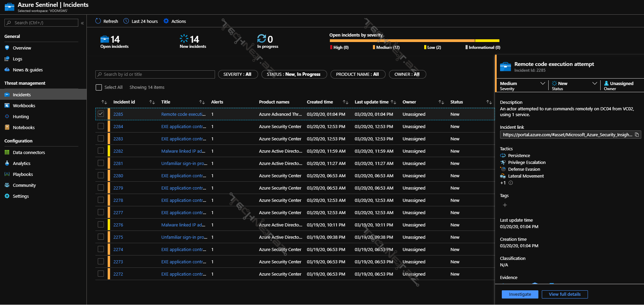Viewport: 644px width, 305px height.
Task: Open Hunting under Threat management
Action: (x=21, y=117)
